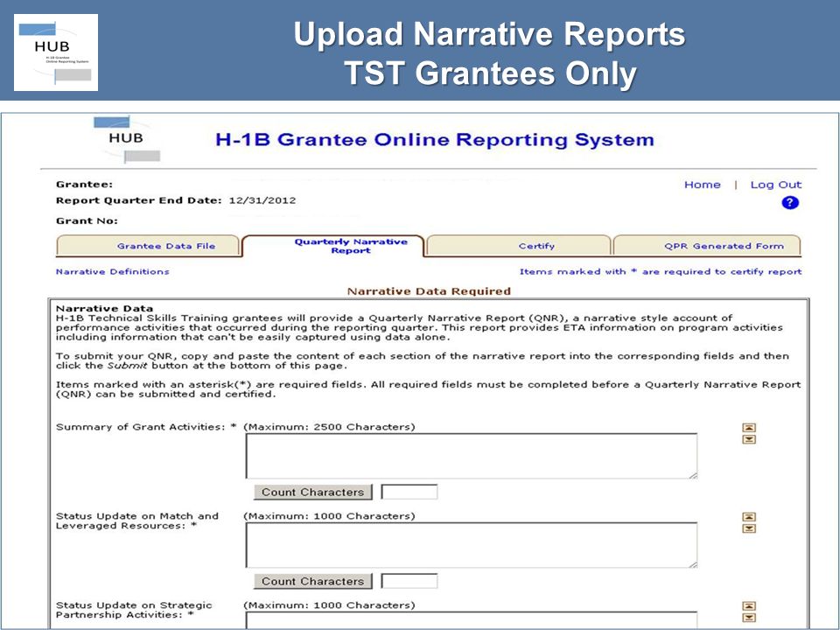Go to the Home link
The image size is (840, 630).
[703, 185]
